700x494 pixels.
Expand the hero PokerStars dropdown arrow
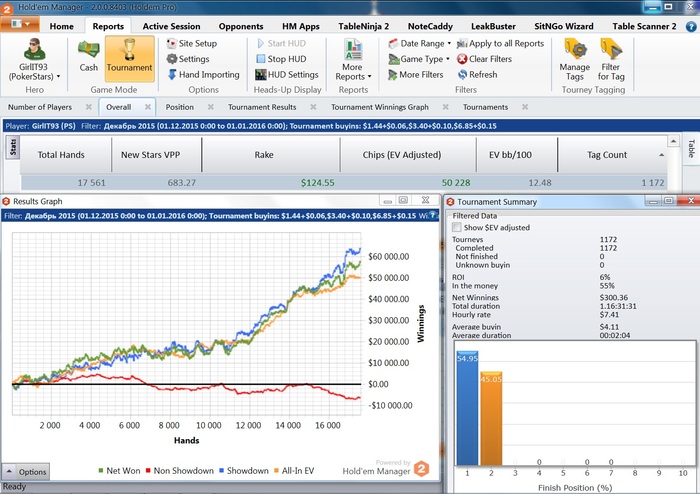[x=58, y=77]
